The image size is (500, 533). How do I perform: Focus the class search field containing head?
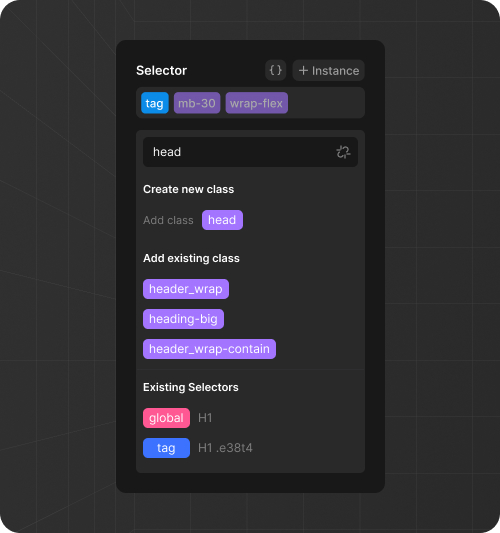click(x=251, y=152)
